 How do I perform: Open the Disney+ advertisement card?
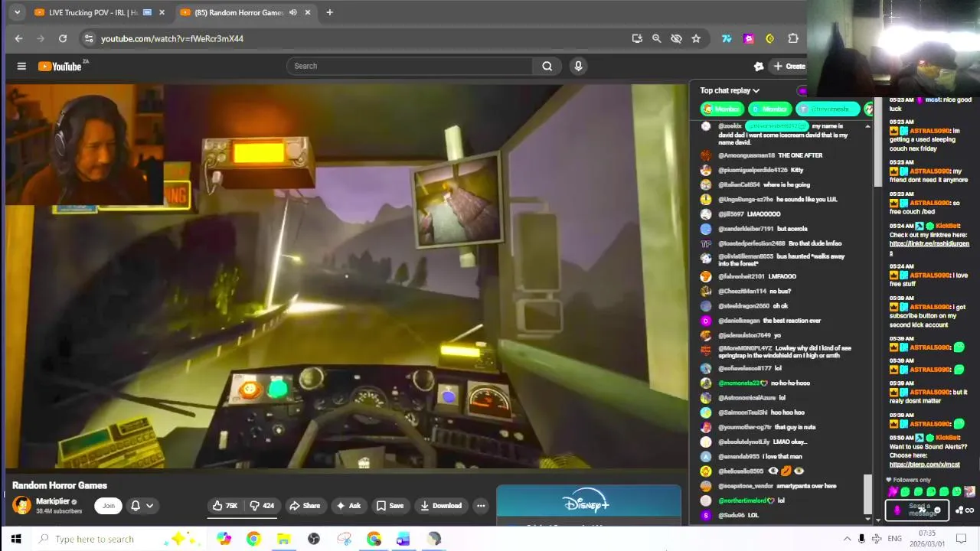click(x=589, y=505)
